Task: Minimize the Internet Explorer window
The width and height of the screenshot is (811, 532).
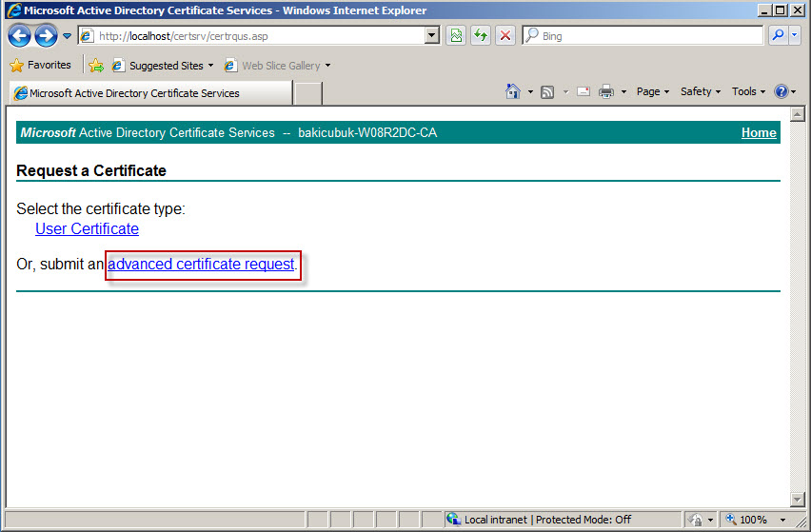Action: click(765, 10)
